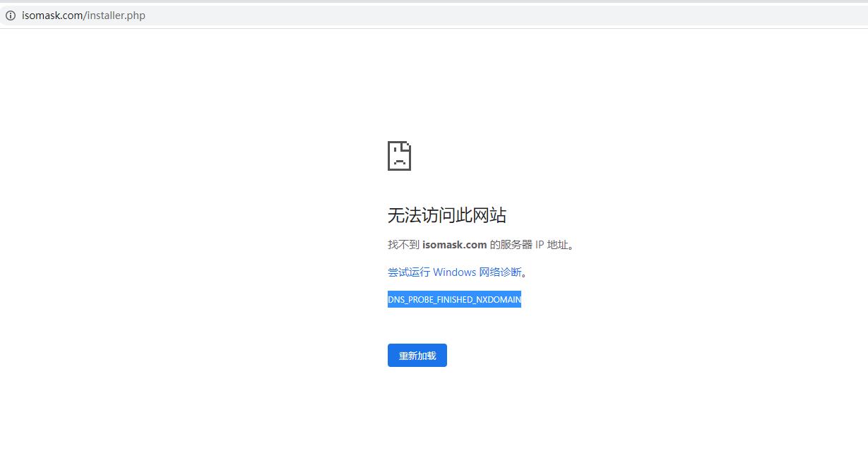Click the 无法访问此网站 heading
The height and width of the screenshot is (465, 868).
pos(446,215)
